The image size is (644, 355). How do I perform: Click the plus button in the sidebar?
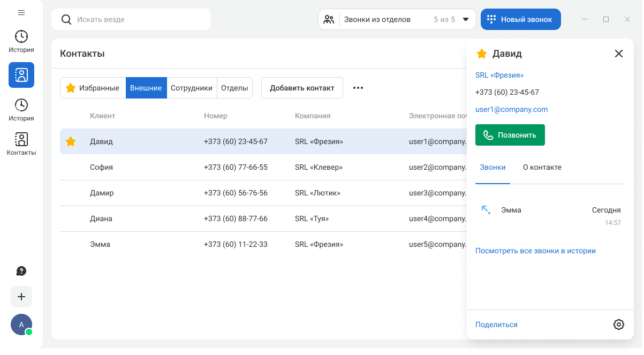tap(21, 297)
